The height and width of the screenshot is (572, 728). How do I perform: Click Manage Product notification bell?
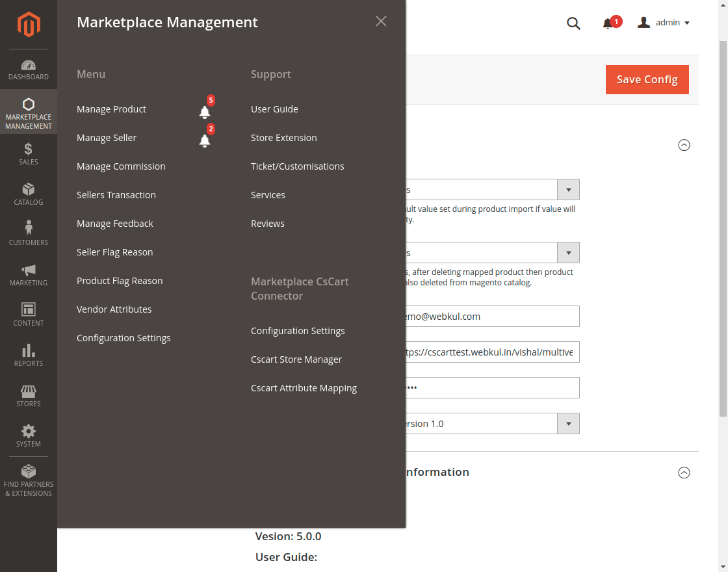(205, 112)
